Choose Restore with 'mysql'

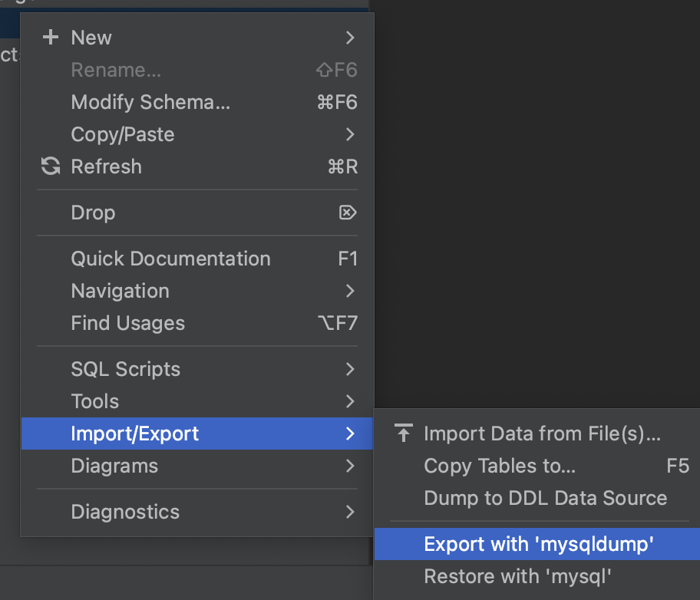(x=537, y=576)
